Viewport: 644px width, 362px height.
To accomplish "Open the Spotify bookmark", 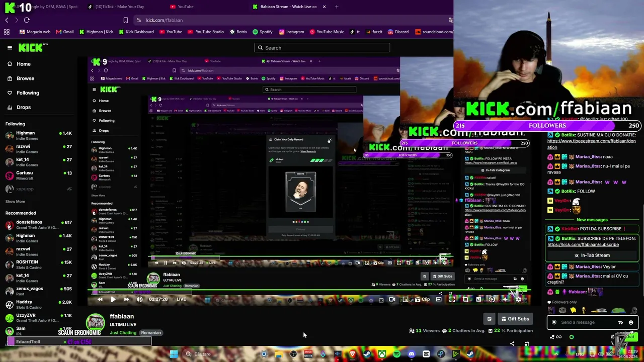I will pos(262,32).
